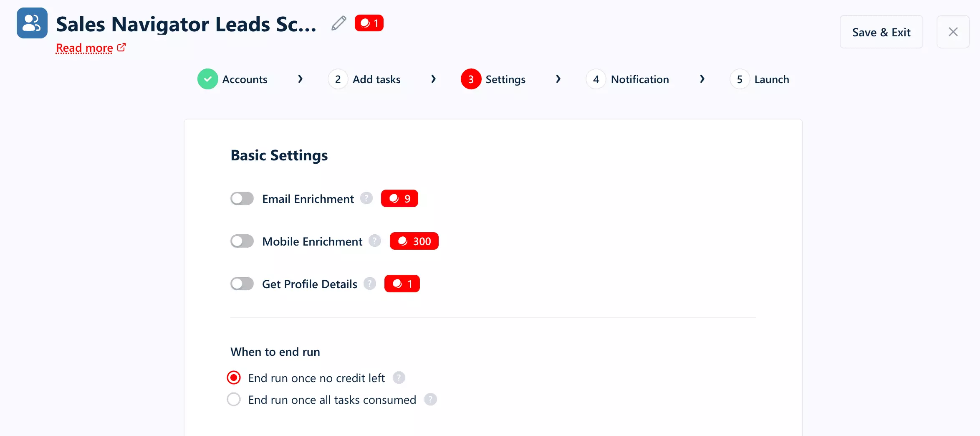980x436 pixels.
Task: Click the pencil icon to rename workflow
Action: (338, 23)
